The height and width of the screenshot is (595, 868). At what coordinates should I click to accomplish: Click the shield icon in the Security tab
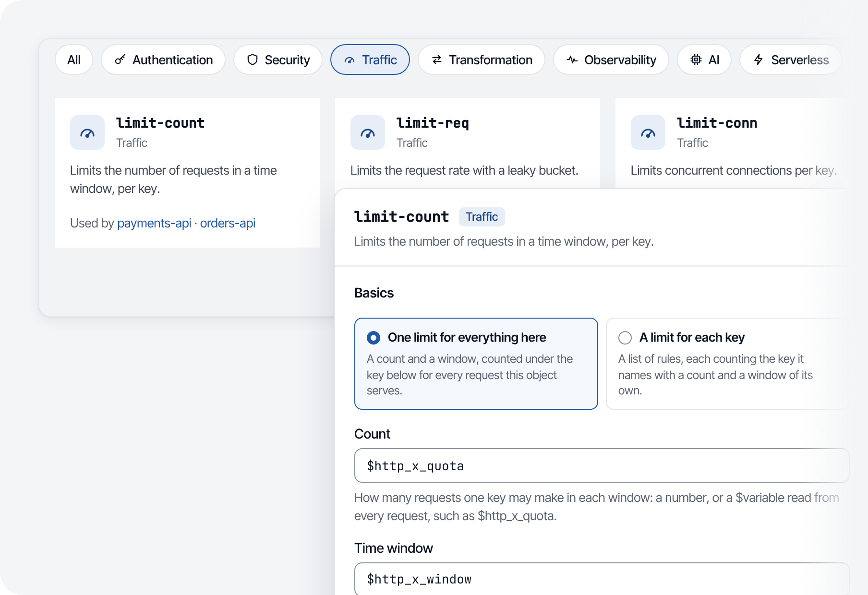(x=253, y=59)
